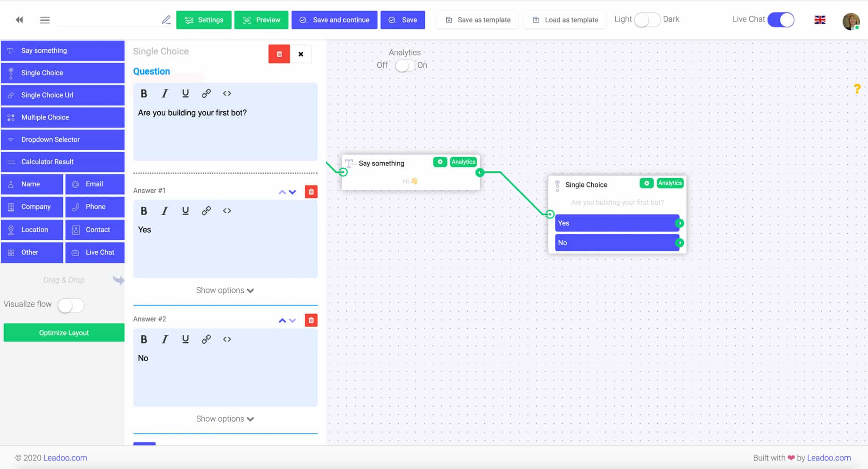Select the Bold formatting icon in Question editor
The height and width of the screenshot is (469, 868).
coord(144,93)
